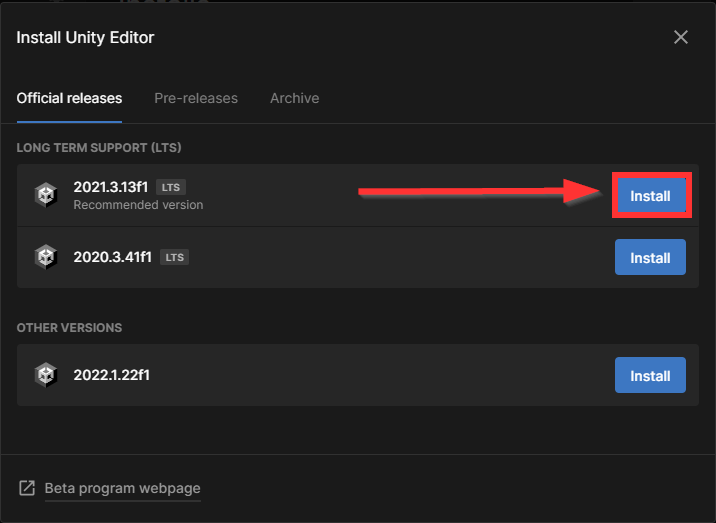Click the LTS badge next to 2020.3.41f1
716x523 pixels.
[174, 257]
